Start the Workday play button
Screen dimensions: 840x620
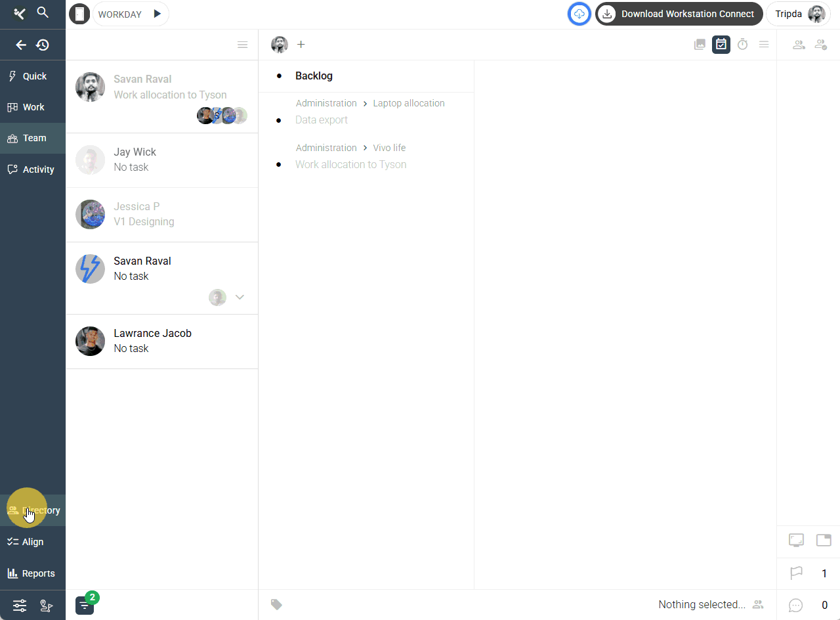pyautogui.click(x=157, y=14)
